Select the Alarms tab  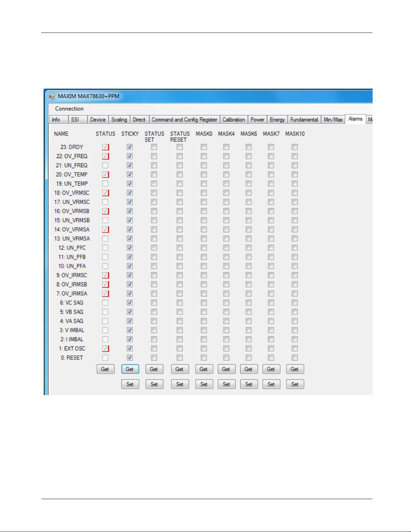pyautogui.click(x=355, y=119)
